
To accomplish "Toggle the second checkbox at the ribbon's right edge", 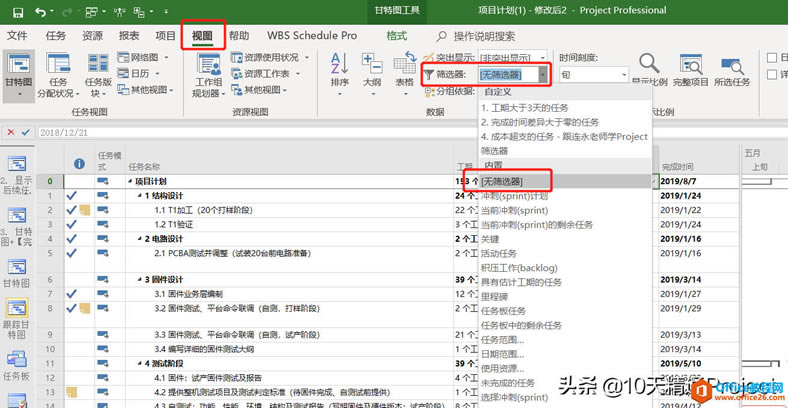I will (771, 74).
